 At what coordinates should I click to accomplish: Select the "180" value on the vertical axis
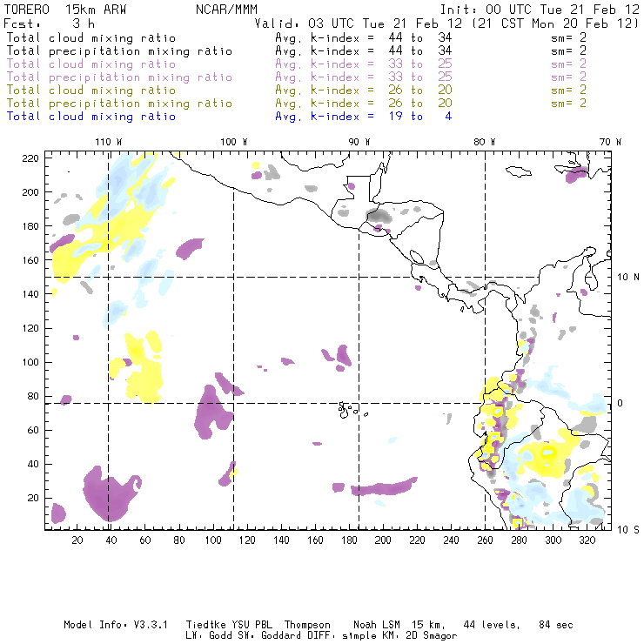(30, 226)
